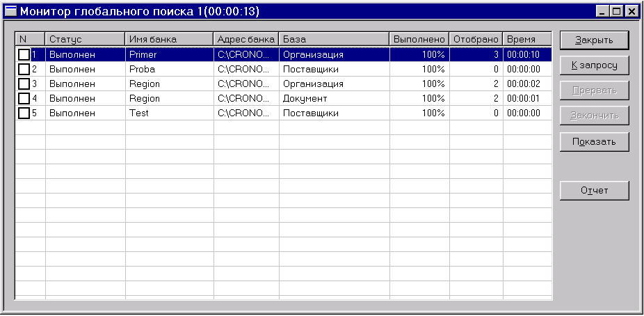Tick the checkbox in row 3

point(24,84)
